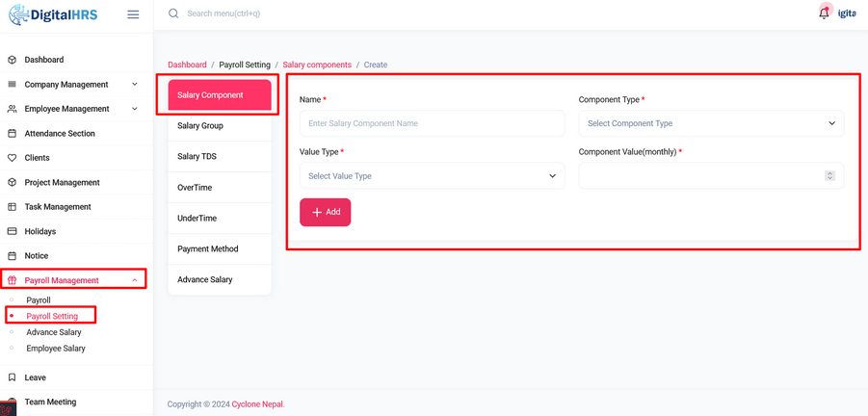Click the Add button
Viewport: 868px width, 416px height.
pos(326,212)
